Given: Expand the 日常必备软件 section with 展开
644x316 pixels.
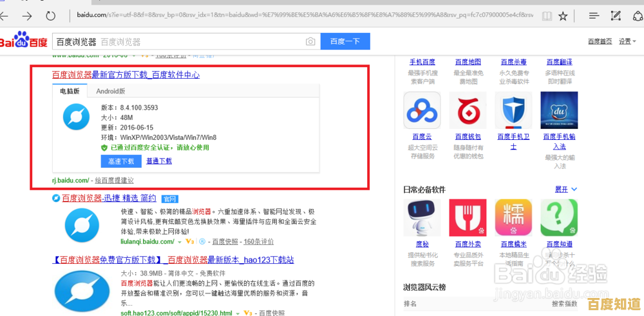Looking at the screenshot, I should tap(565, 190).
